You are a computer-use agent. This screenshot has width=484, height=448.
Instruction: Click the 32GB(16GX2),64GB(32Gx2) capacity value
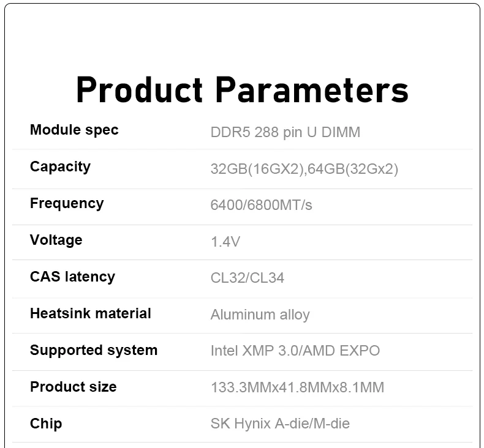[304, 169]
